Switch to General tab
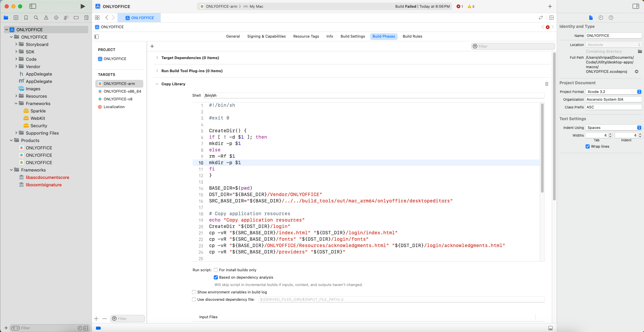 click(233, 36)
